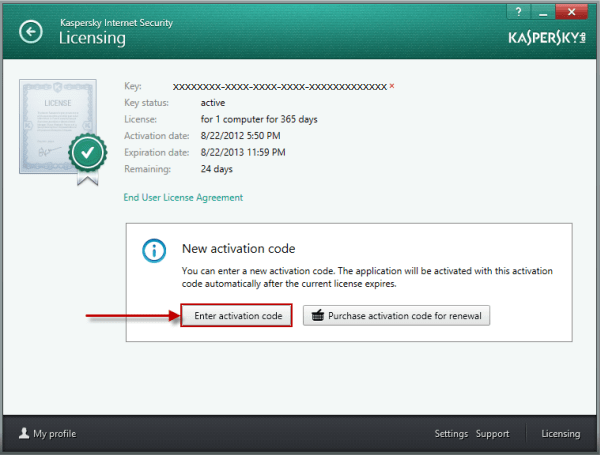The width and height of the screenshot is (600, 455).
Task: Minimize the Kaspersky window
Action: pyautogui.click(x=543, y=12)
